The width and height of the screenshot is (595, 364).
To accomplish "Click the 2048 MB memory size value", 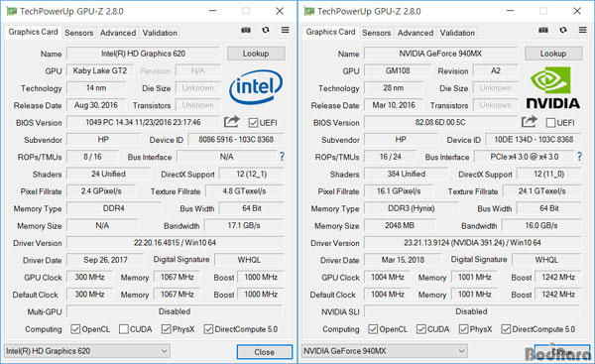I will click(x=400, y=225).
